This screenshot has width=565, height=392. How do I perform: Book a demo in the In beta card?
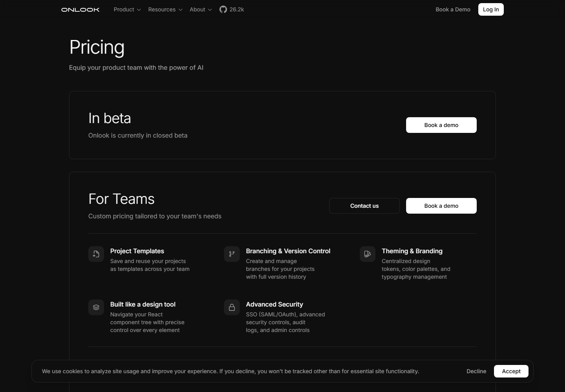(441, 125)
